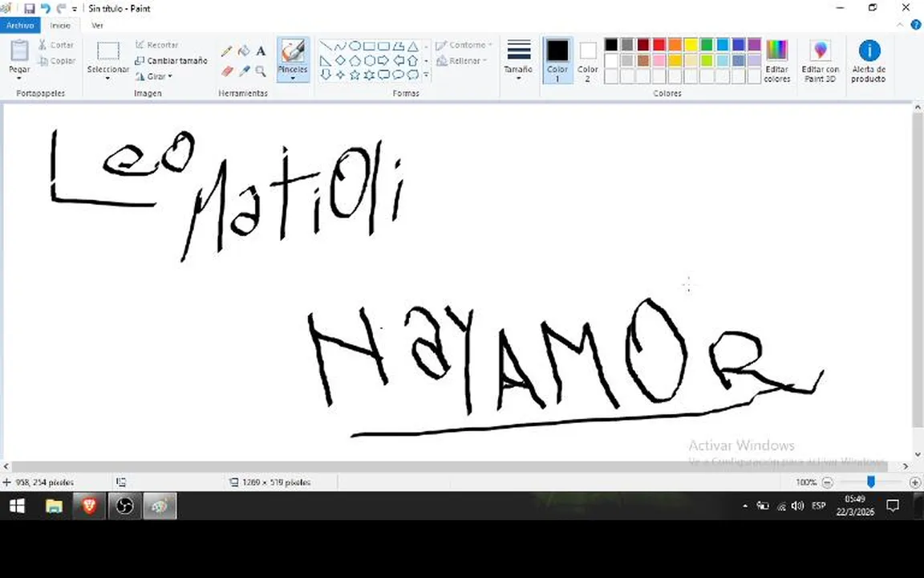The height and width of the screenshot is (578, 924).
Task: Pick the red color swatch
Action: (659, 44)
